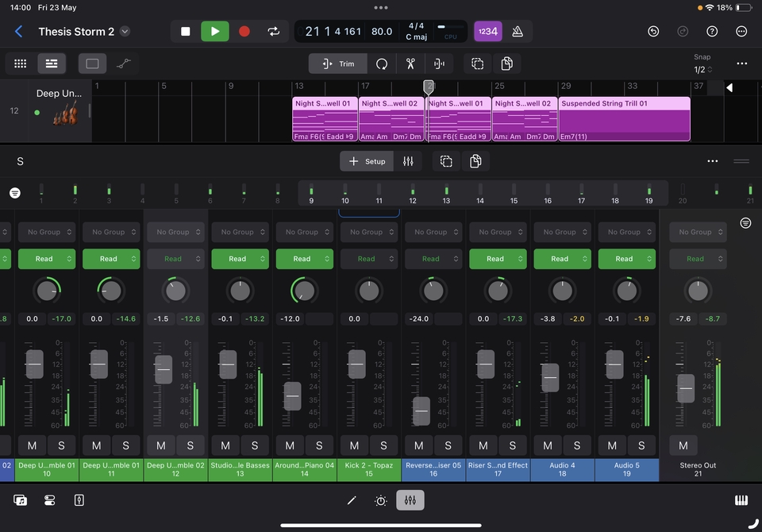Open the No Group dropdown on Kick 2 - Topaz

[369, 232]
